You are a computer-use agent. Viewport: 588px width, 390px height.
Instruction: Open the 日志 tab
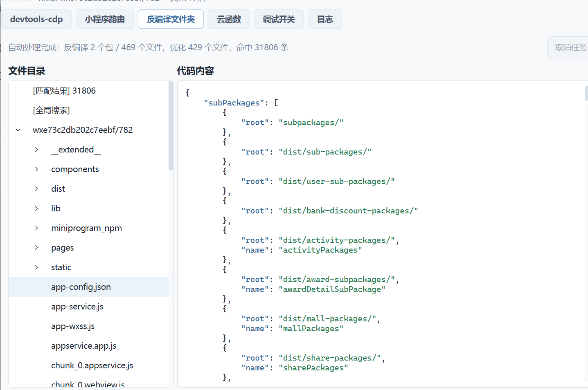click(x=325, y=19)
